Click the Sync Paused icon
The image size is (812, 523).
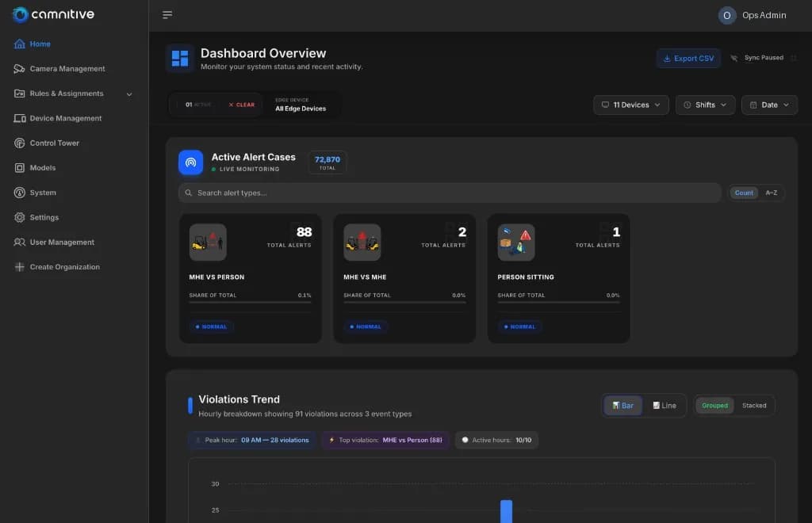tap(733, 58)
